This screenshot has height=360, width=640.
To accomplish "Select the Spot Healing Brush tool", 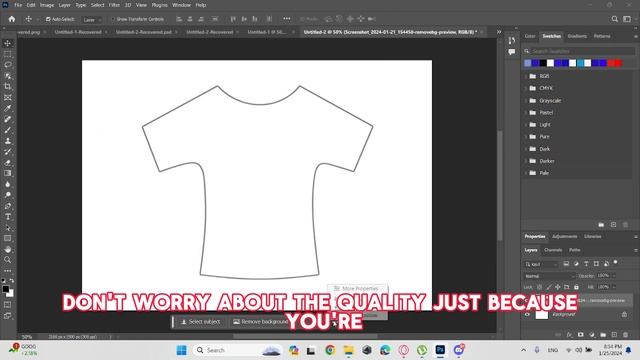I will click(8, 119).
